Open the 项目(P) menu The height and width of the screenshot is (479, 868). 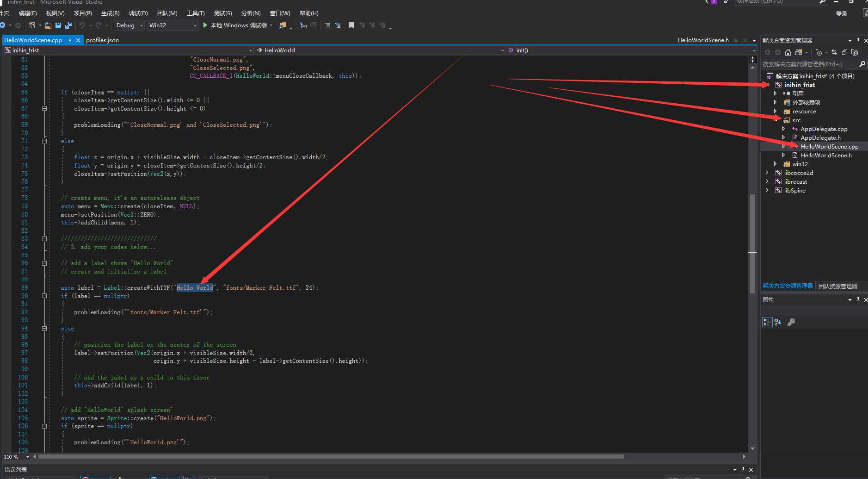tap(83, 13)
